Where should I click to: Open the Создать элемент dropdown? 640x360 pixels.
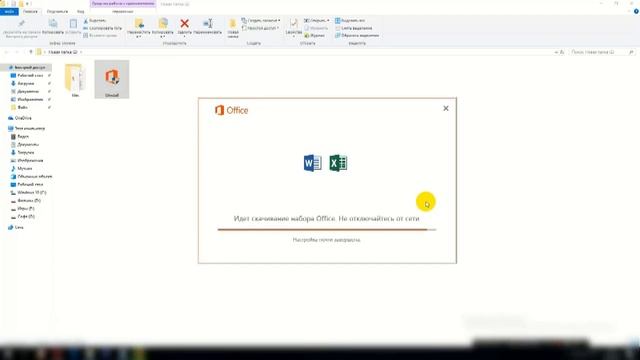[x=261, y=20]
